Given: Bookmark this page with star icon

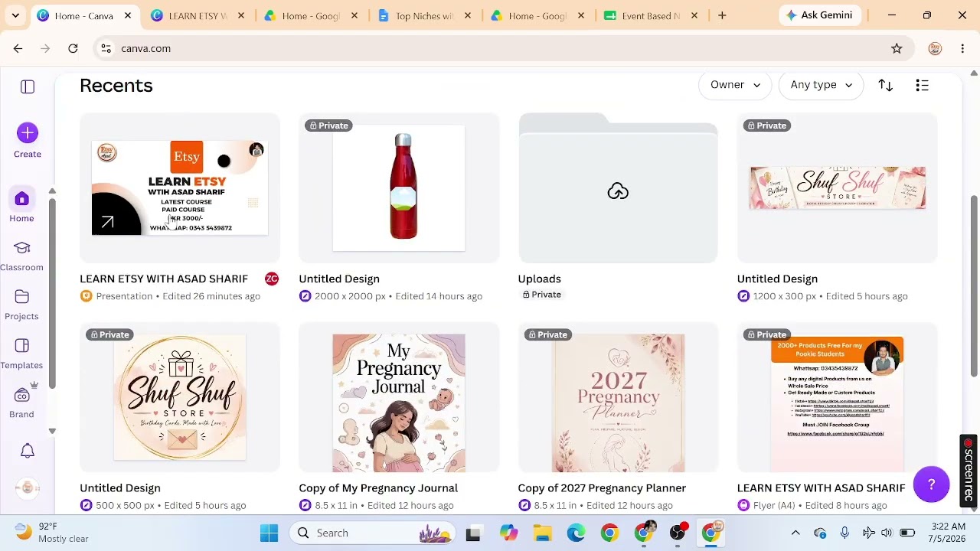Looking at the screenshot, I should [897, 48].
